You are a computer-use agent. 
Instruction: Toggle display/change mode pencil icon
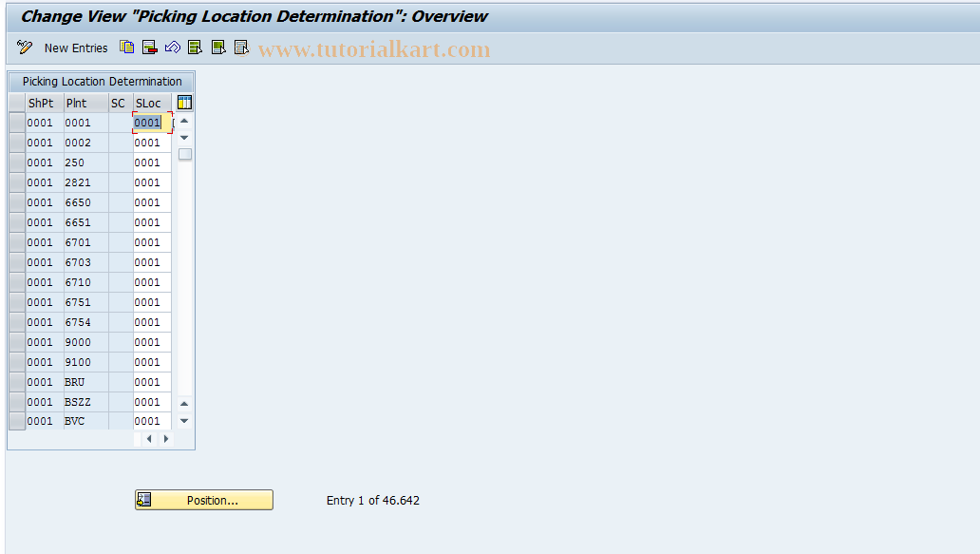click(x=25, y=48)
